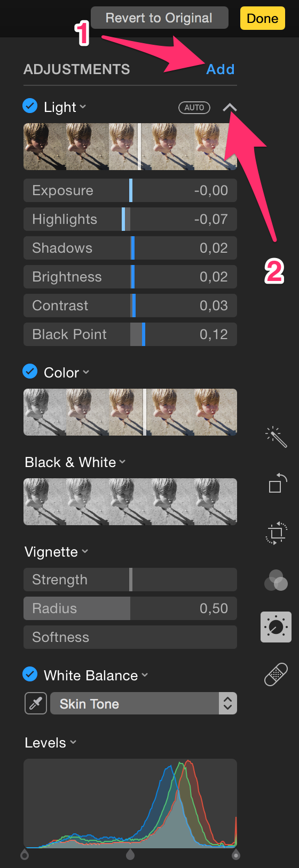Expand the Vignette options arrow
The width and height of the screenshot is (299, 868).
tap(85, 552)
